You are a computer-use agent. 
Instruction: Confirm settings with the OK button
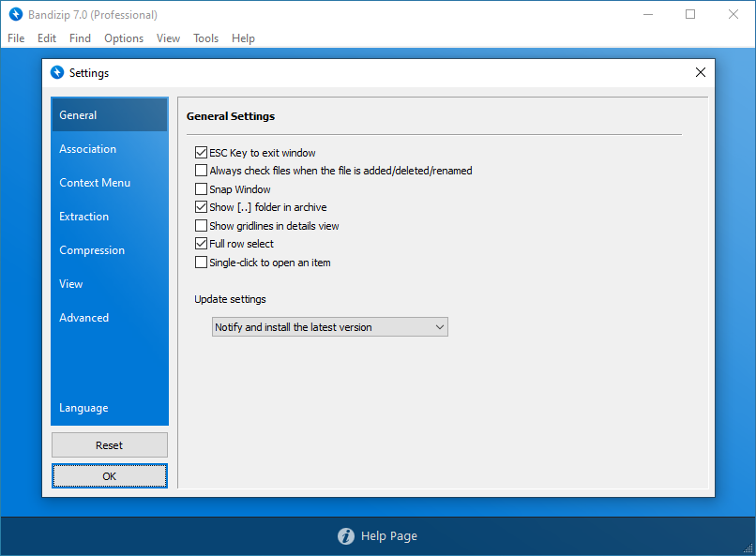pos(109,475)
